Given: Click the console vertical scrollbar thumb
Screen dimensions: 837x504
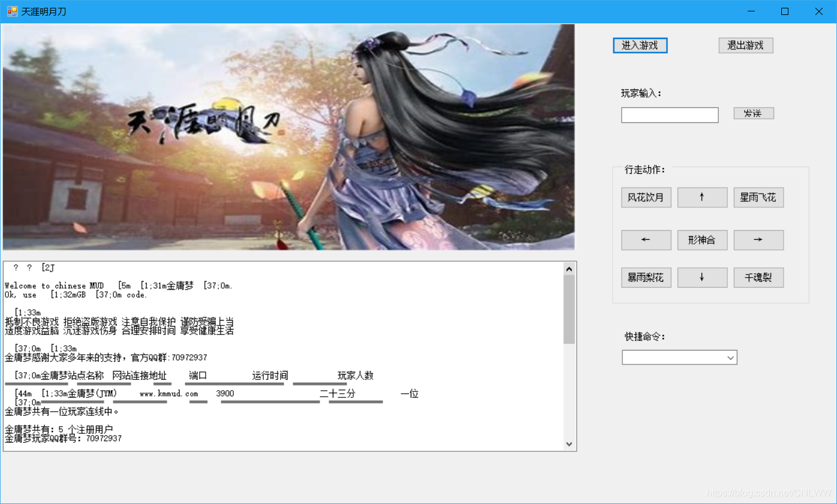Looking at the screenshot, I should tap(569, 309).
